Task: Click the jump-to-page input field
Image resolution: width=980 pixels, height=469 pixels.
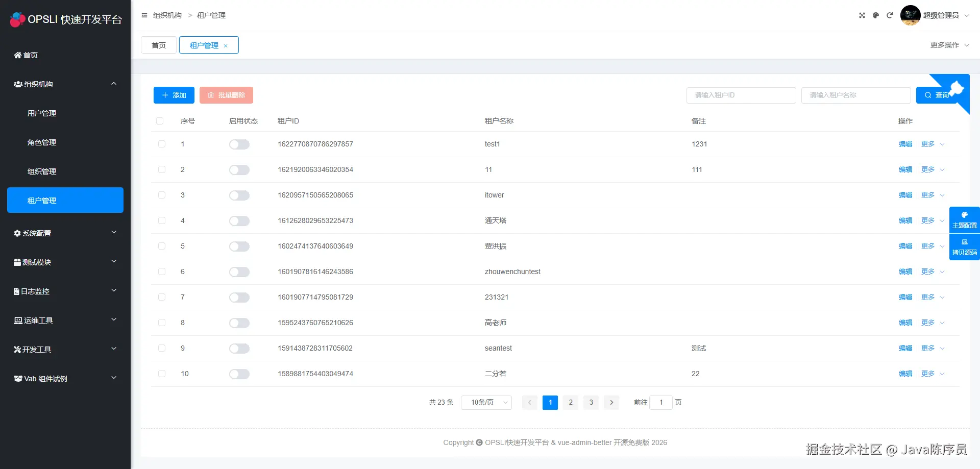Action: tap(661, 402)
